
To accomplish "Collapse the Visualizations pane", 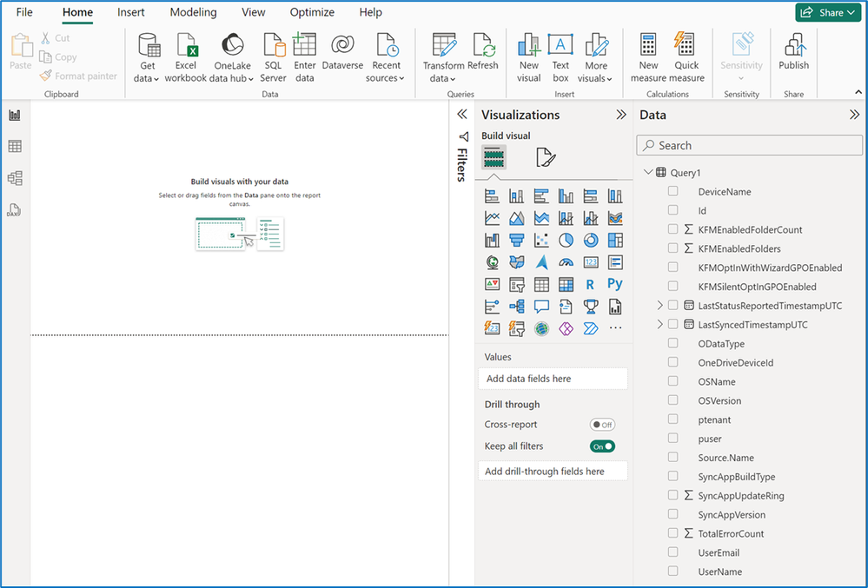I will click(621, 115).
